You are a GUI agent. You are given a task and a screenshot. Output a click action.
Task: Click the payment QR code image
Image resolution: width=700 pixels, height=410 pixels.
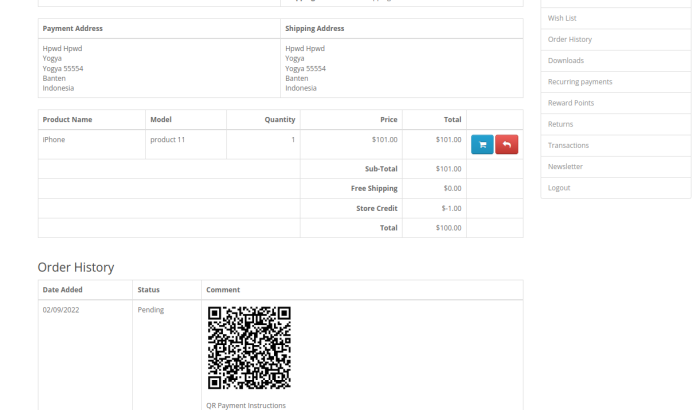click(249, 347)
